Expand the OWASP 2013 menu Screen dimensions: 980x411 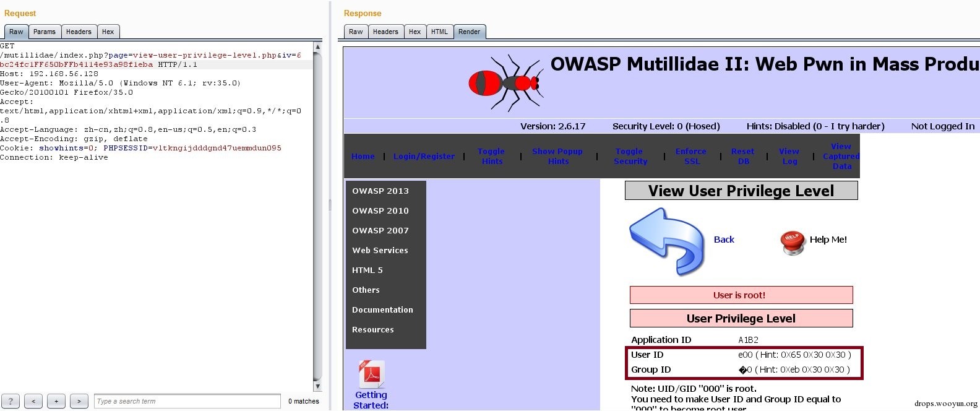point(380,191)
